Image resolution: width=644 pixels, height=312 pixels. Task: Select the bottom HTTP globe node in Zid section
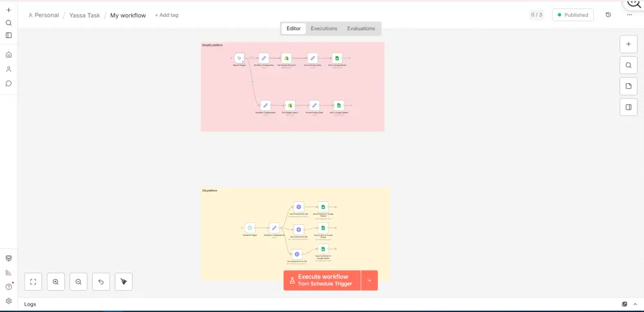coord(297,254)
